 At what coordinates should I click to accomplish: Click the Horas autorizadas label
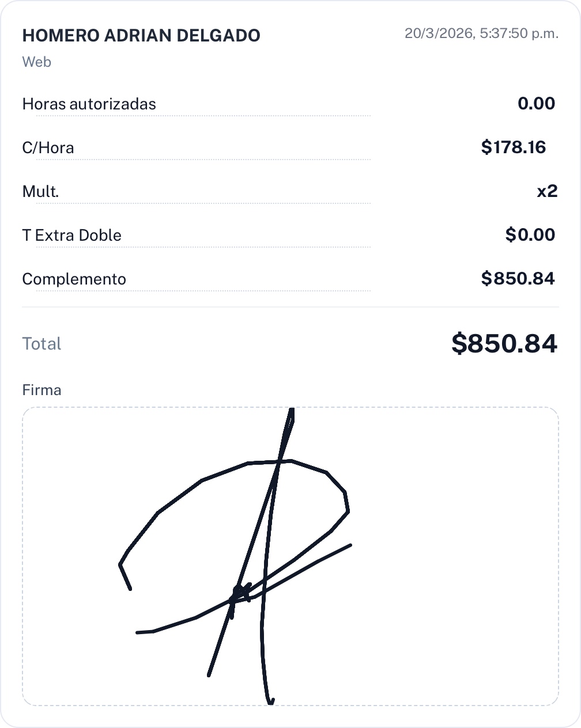coord(89,104)
